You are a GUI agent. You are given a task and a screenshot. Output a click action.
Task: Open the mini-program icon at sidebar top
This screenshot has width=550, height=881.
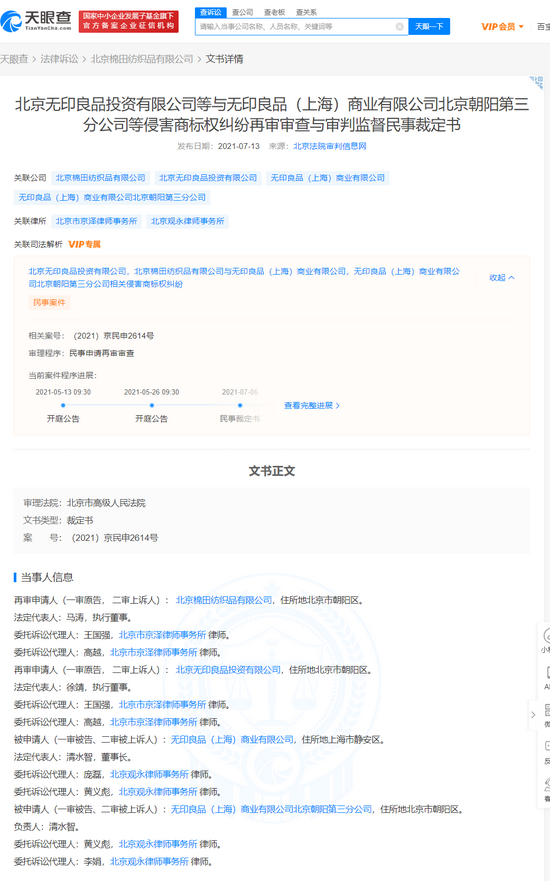pyautogui.click(x=547, y=635)
